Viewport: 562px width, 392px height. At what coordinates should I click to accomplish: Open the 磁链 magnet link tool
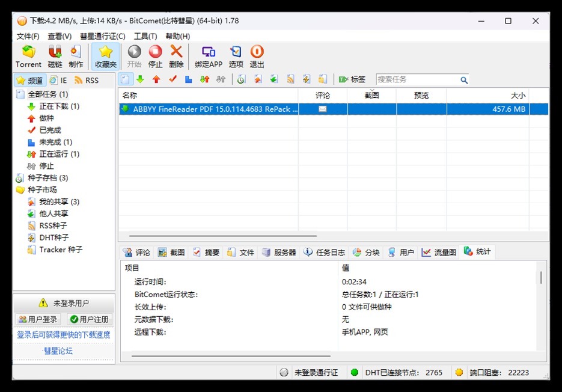55,57
